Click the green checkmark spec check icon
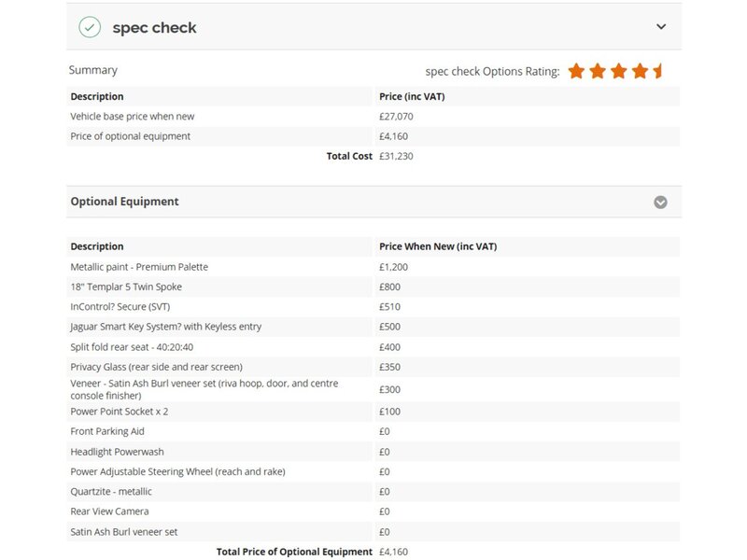747x560 pixels. tap(90, 27)
